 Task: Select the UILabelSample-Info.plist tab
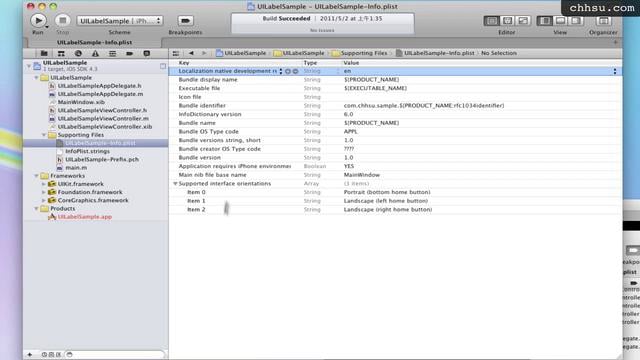94,42
